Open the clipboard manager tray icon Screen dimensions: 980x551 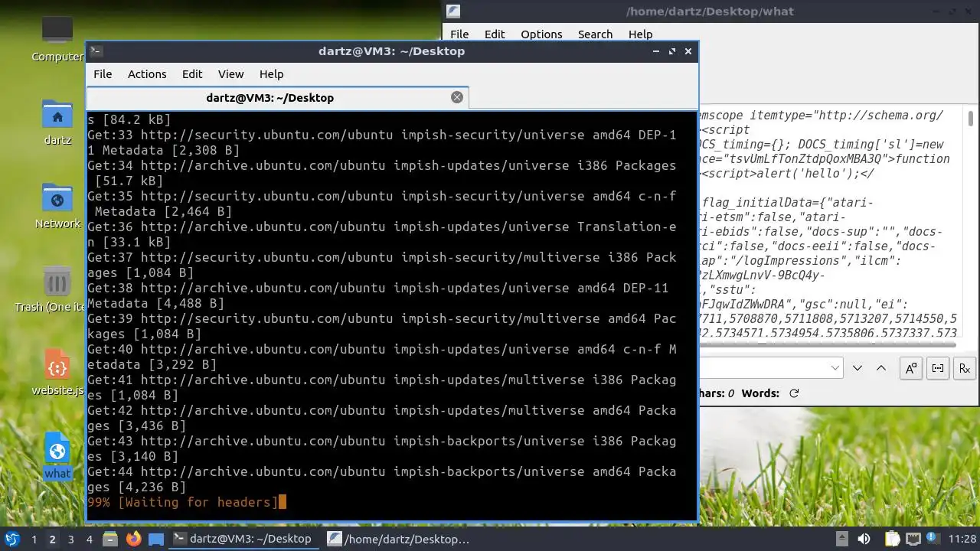point(892,539)
